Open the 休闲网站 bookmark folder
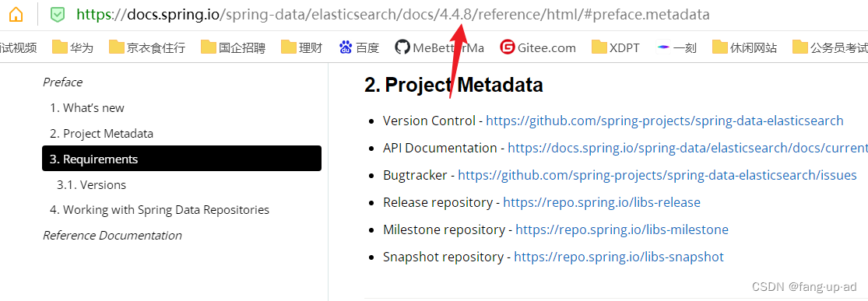The height and width of the screenshot is (301, 868). point(744,47)
